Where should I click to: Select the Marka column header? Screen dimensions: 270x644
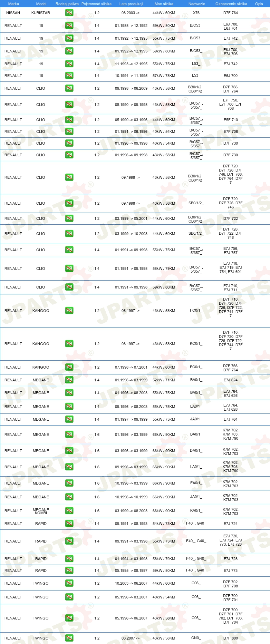point(13,4)
